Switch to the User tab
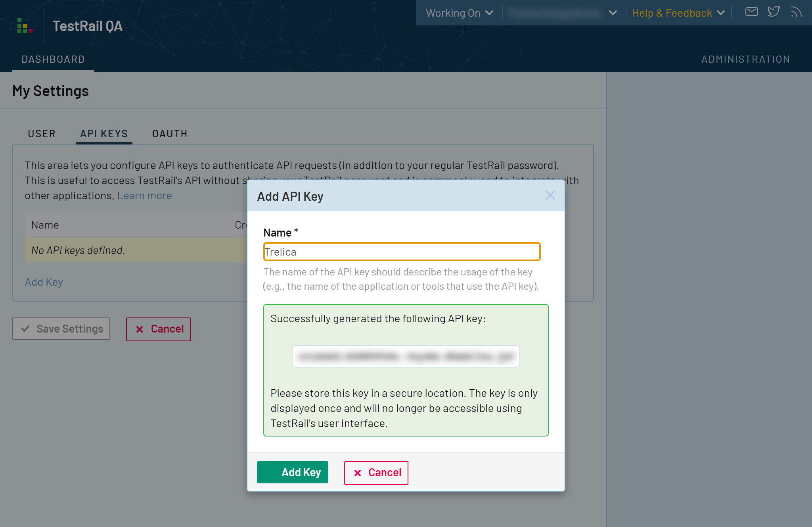 42,134
